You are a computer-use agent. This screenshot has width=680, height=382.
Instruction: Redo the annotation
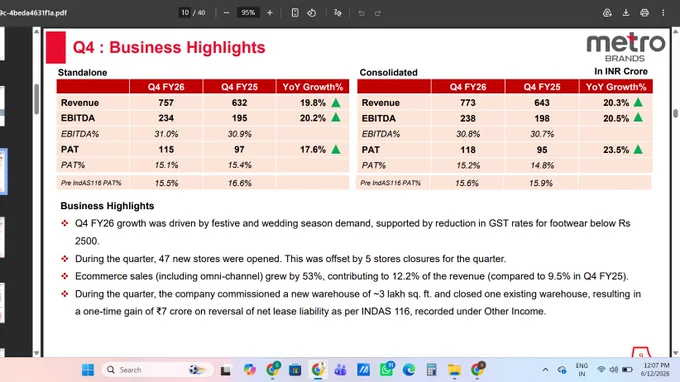tap(378, 13)
